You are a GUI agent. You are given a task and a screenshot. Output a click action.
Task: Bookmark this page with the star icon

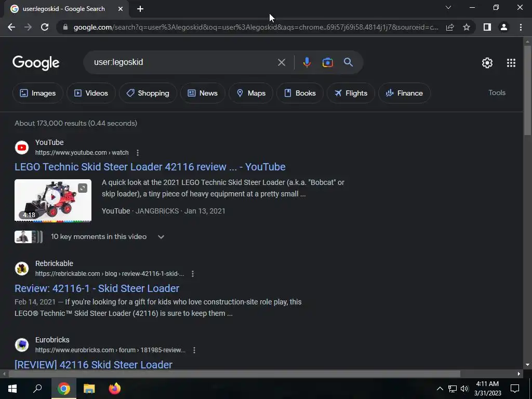(x=467, y=27)
